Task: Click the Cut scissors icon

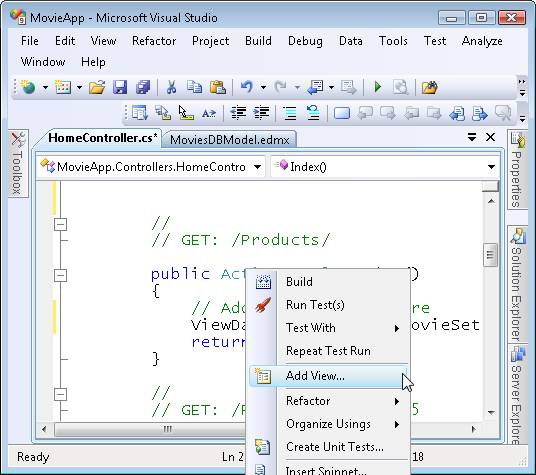Action: coord(171,88)
